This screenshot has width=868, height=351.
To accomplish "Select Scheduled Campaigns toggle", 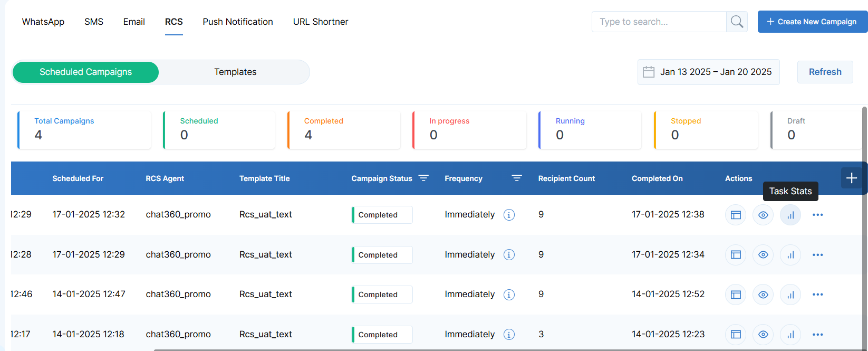I will 85,72.
